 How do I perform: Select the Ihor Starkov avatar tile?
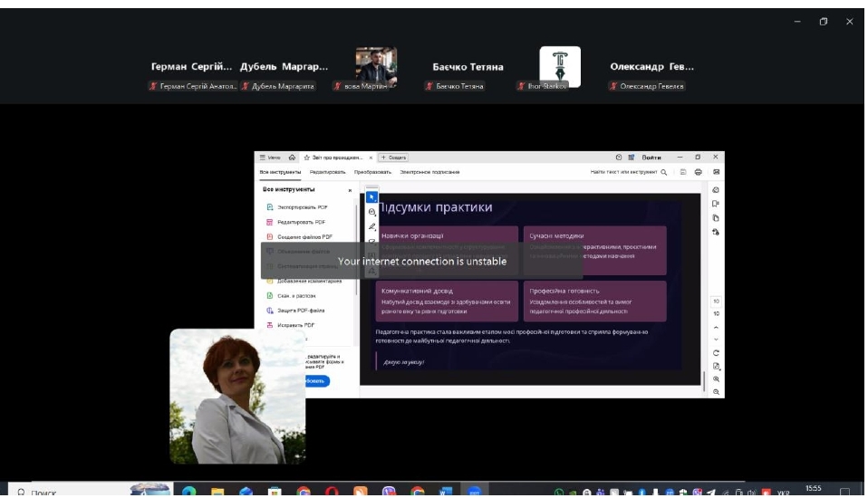[x=560, y=67]
